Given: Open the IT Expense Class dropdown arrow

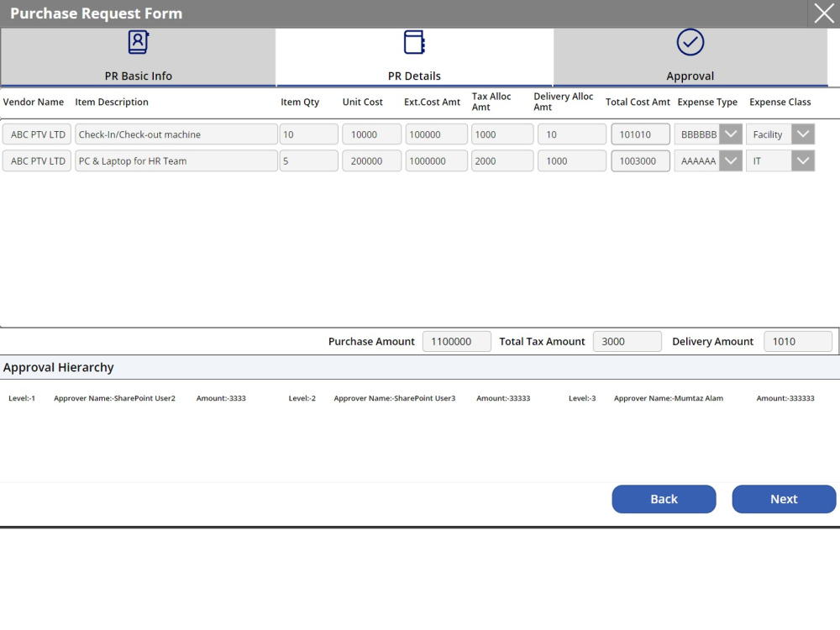Looking at the screenshot, I should pos(803,160).
